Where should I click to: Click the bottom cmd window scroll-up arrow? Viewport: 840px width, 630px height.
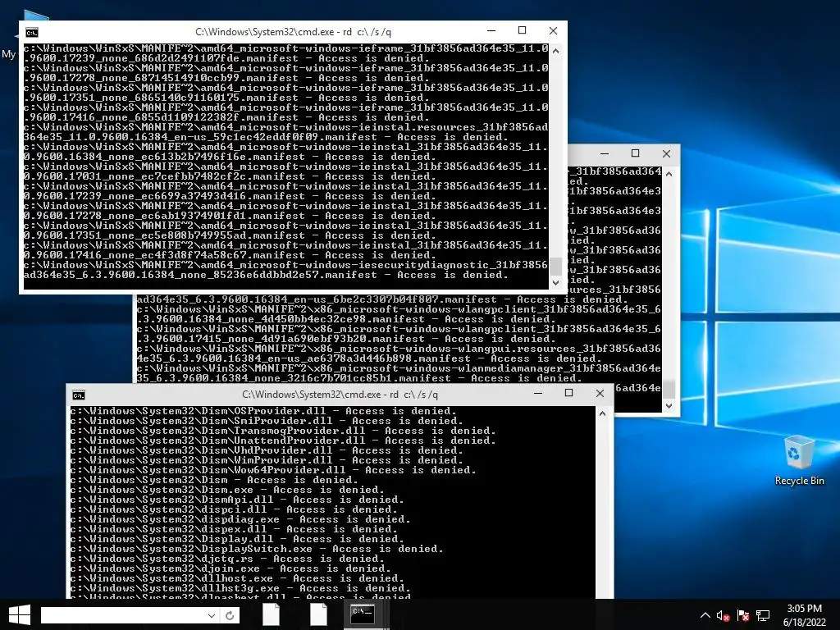pyautogui.click(x=602, y=413)
